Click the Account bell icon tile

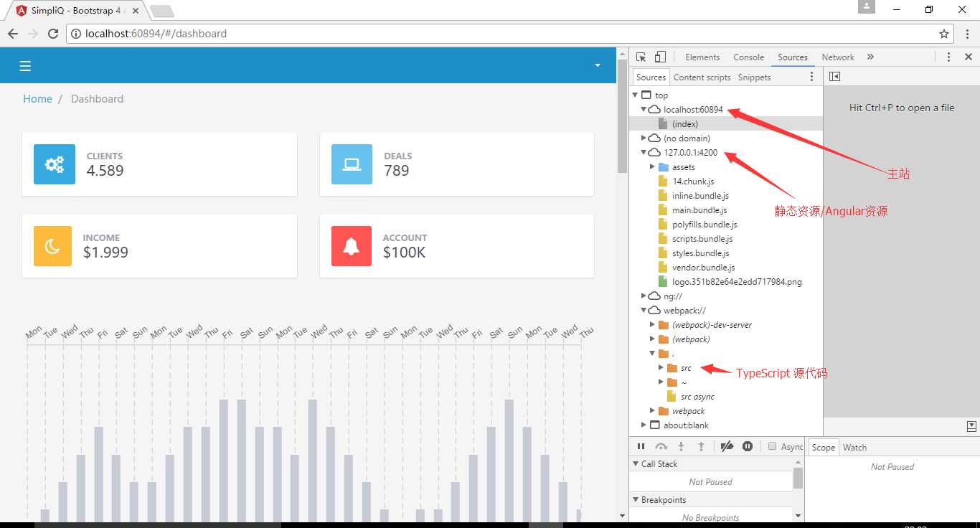[352, 246]
